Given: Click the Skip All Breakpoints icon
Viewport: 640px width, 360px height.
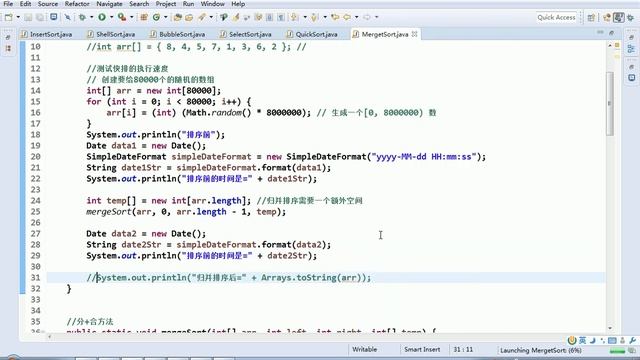Looking at the screenshot, I should point(67,17).
